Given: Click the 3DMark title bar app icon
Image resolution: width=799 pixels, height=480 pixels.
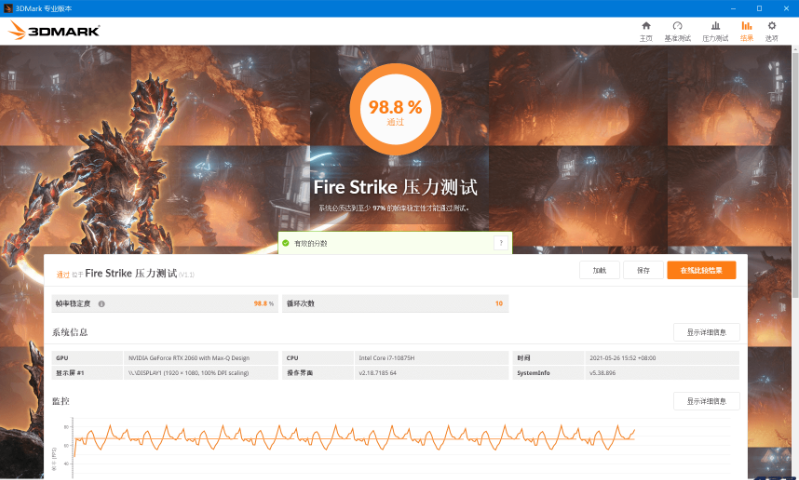Looking at the screenshot, I should pos(8,8).
